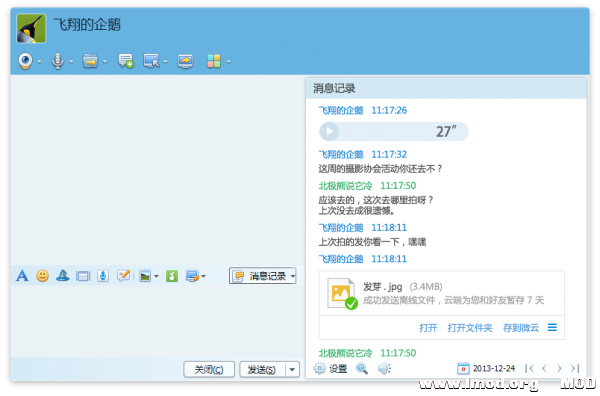The width and height of the screenshot is (600, 396).
Task: Expand remote desktop options arrow
Action: coord(165,62)
